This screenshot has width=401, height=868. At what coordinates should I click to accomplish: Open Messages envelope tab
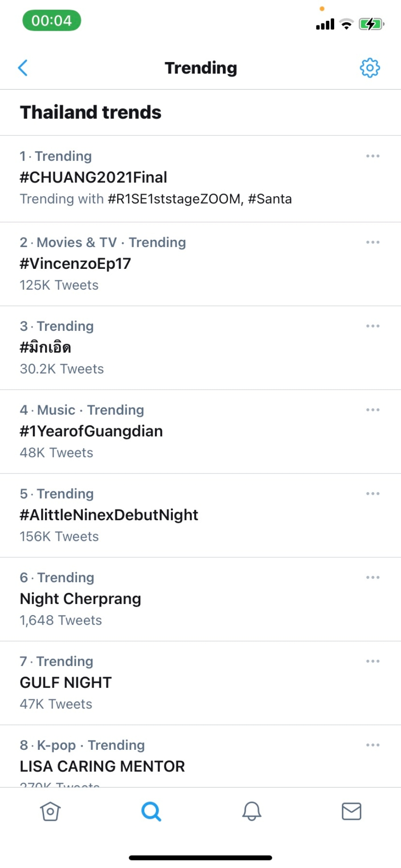point(351,811)
